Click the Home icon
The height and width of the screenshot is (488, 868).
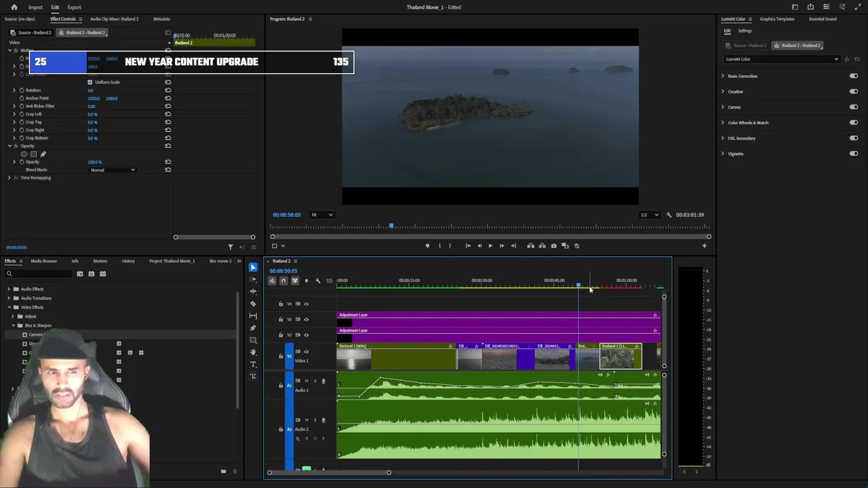(14, 7)
